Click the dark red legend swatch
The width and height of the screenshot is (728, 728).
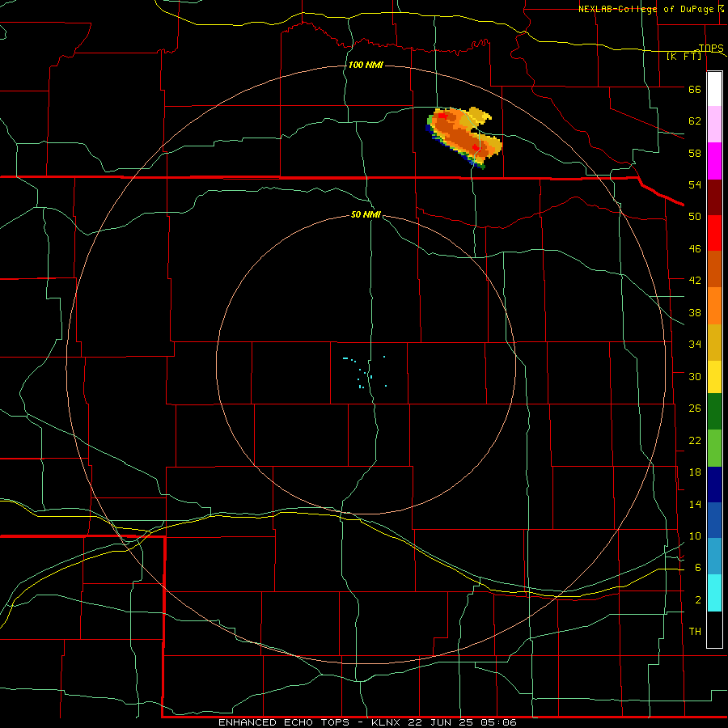714,197
